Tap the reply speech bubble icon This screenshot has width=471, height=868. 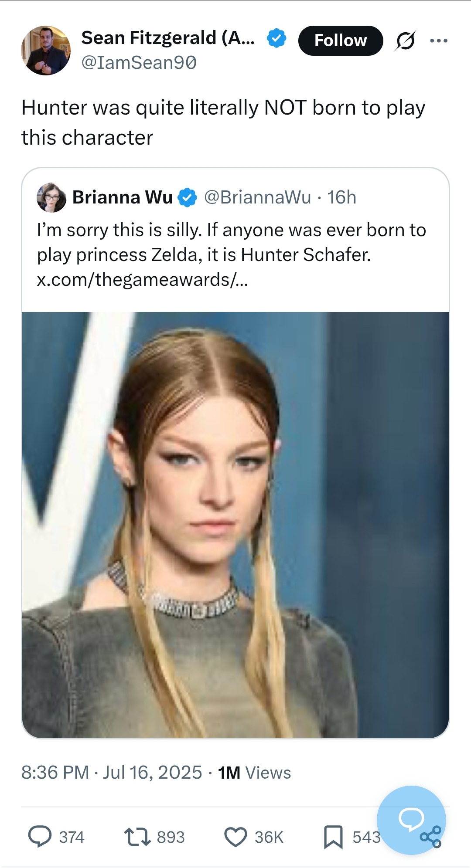click(x=40, y=837)
